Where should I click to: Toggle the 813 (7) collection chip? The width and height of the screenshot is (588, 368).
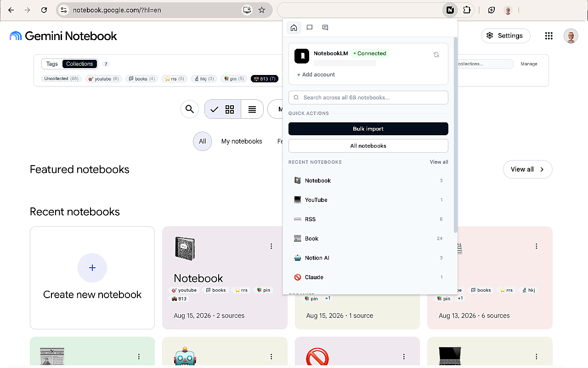(x=265, y=79)
